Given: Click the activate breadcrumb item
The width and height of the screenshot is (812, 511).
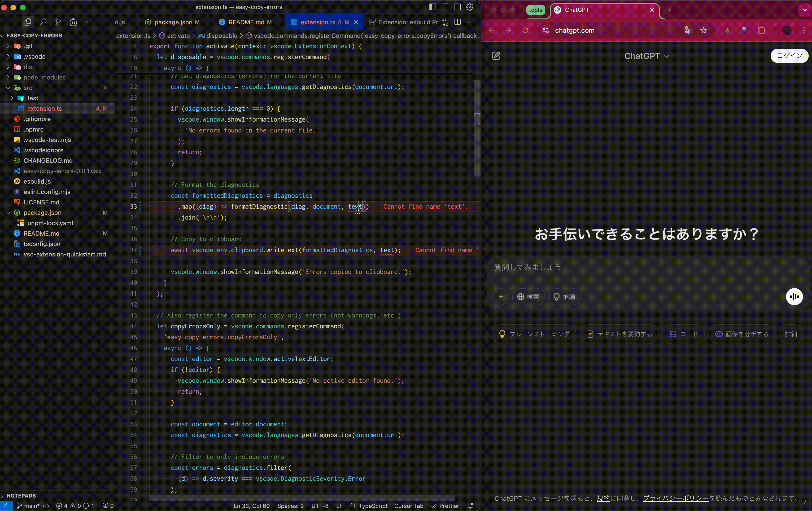Looking at the screenshot, I should pos(175,36).
